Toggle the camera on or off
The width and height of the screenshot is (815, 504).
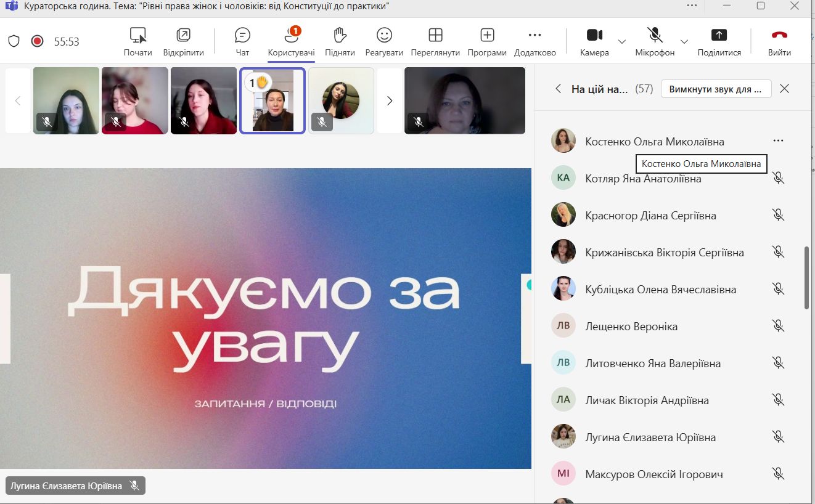594,41
